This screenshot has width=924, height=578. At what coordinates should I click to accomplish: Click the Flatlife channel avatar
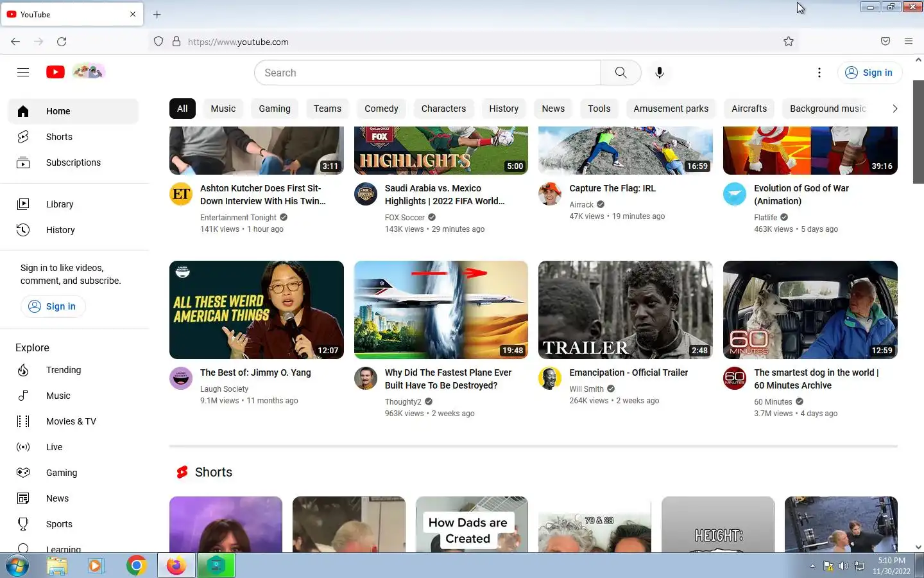click(x=735, y=194)
